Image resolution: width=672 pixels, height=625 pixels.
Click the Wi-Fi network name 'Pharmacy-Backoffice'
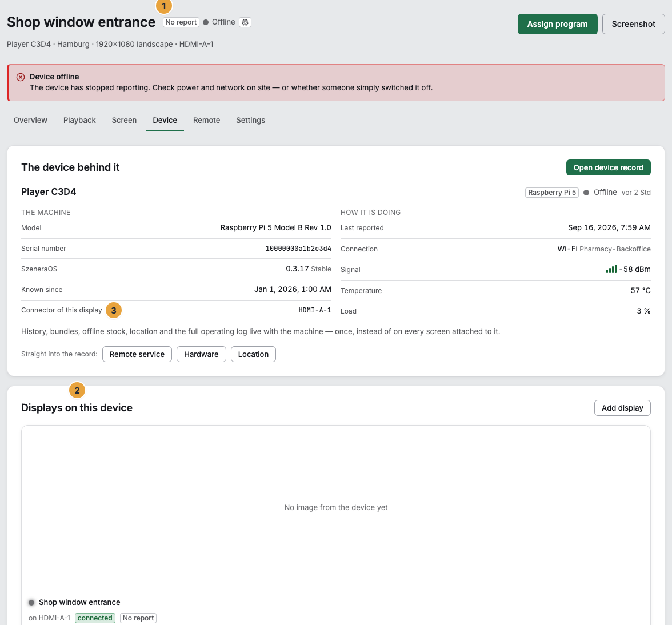(x=615, y=249)
